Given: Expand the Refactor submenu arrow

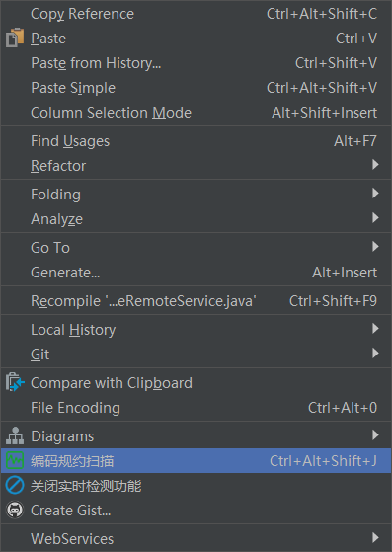Looking at the screenshot, I should click(x=375, y=165).
